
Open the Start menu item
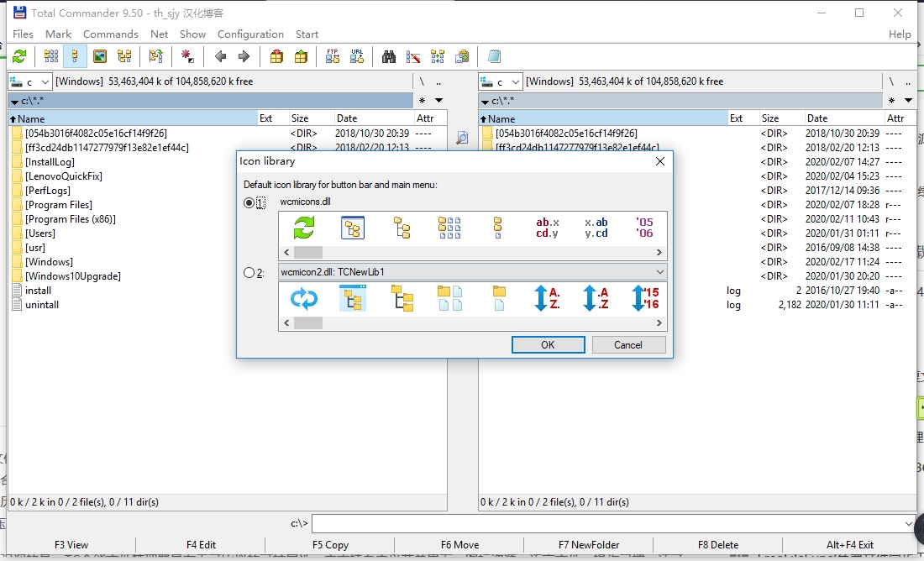click(307, 34)
